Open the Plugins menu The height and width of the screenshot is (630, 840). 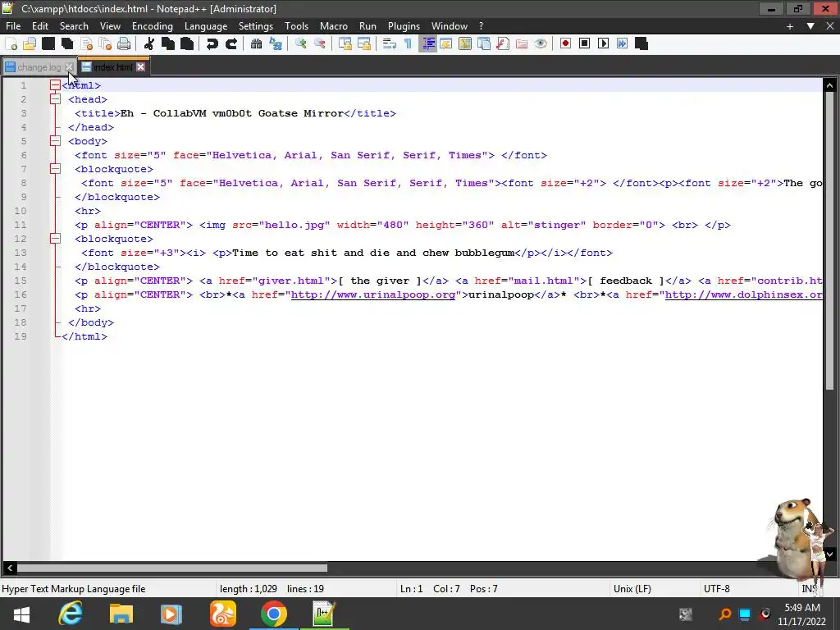click(x=404, y=25)
